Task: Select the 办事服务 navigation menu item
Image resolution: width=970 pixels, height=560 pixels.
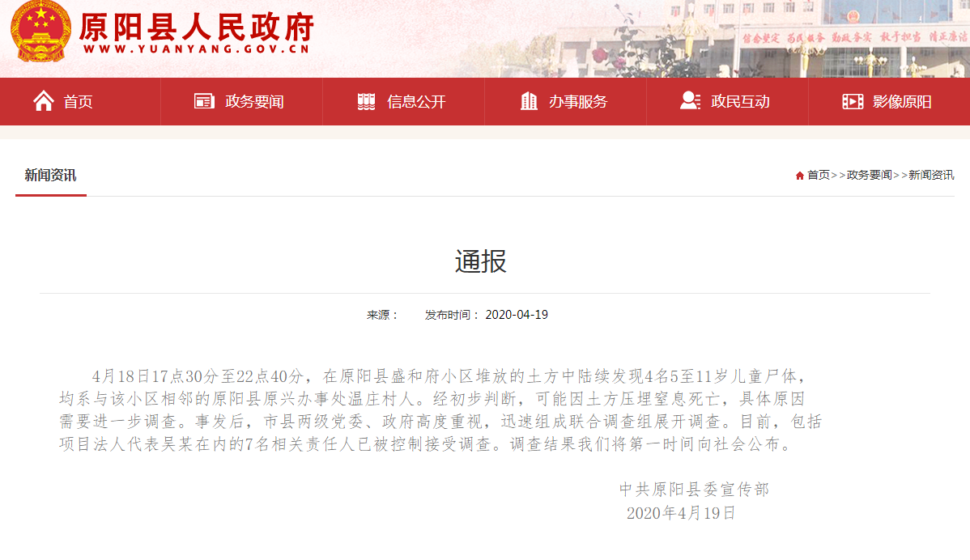Action: (578, 102)
